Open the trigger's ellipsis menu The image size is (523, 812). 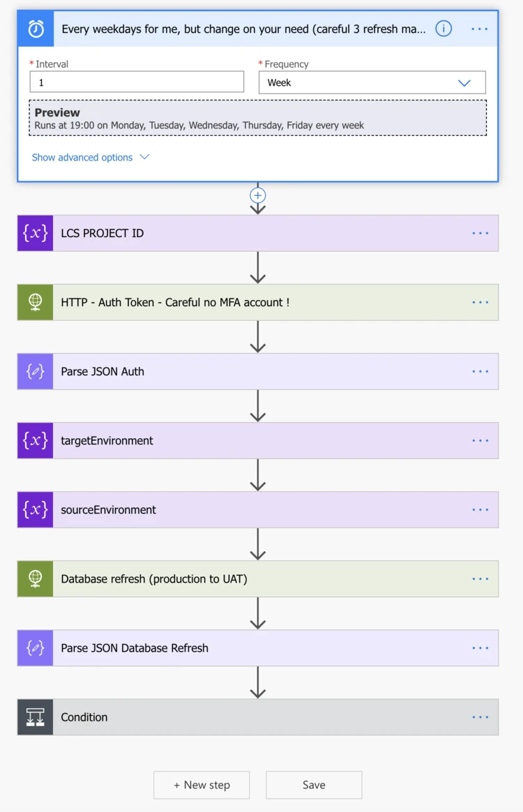tap(480, 29)
